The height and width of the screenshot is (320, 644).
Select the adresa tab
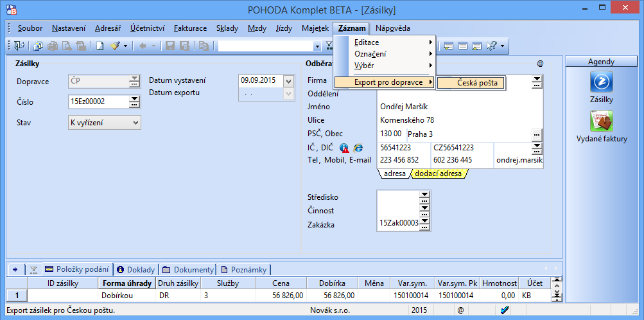[x=394, y=173]
